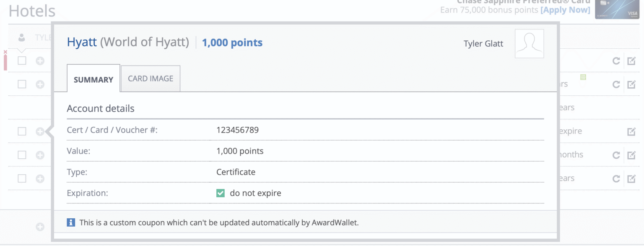Screen dimensions: 644x246
Task: Click the Hyatt program link
Action: pyautogui.click(x=82, y=42)
